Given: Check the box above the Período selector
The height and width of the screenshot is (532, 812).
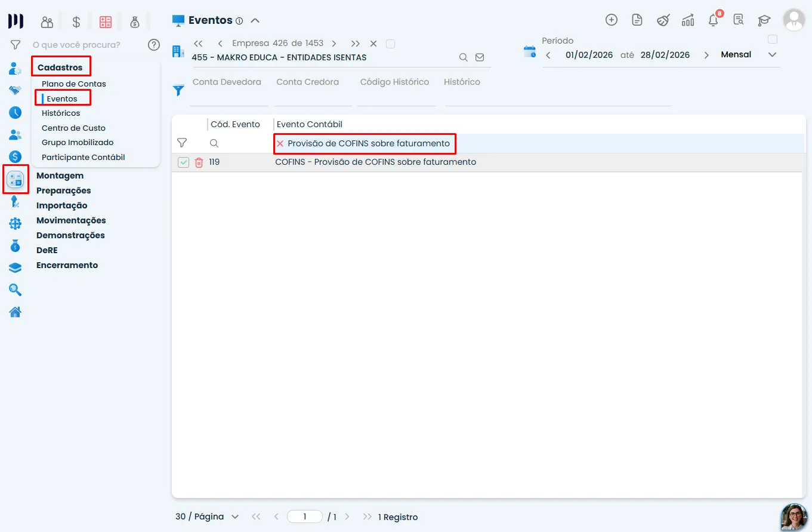Looking at the screenshot, I should tap(773, 39).
